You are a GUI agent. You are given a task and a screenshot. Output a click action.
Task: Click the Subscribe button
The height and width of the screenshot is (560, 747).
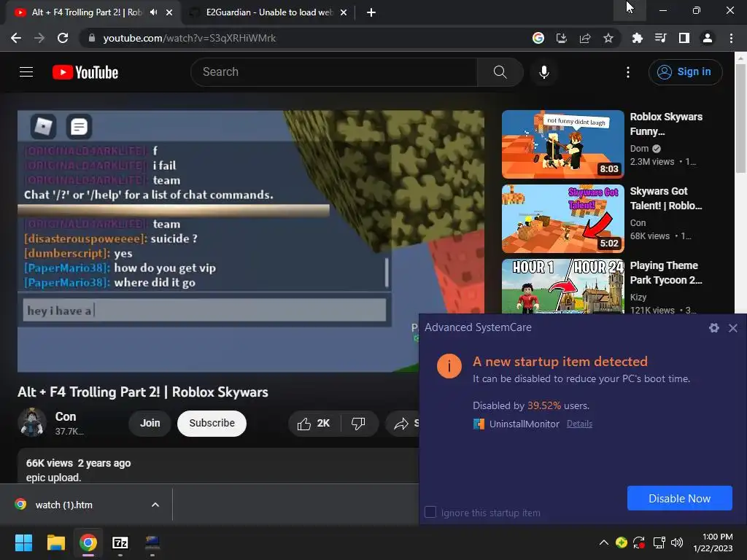212,423
